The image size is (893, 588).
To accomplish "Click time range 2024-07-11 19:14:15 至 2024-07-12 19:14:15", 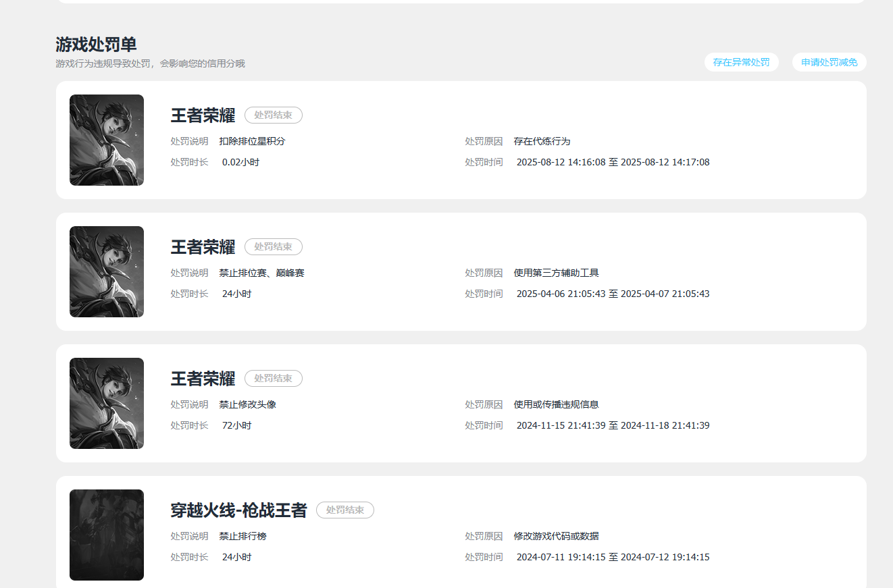I will pyautogui.click(x=613, y=558).
